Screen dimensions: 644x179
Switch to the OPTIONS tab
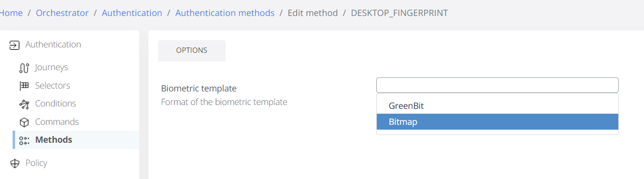click(x=192, y=50)
